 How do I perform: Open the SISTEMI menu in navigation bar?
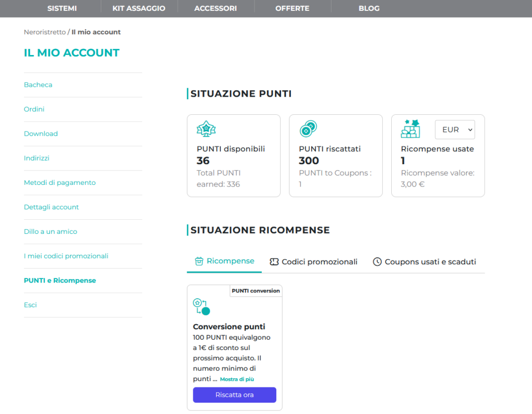coord(62,8)
